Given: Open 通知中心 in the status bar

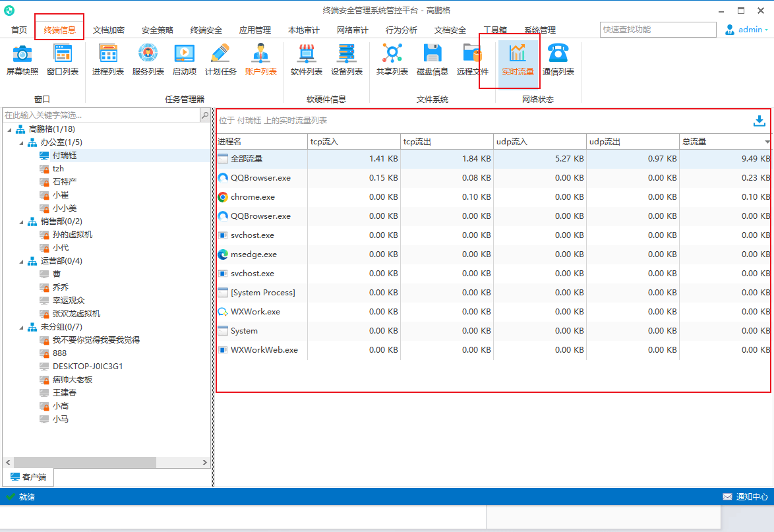Looking at the screenshot, I should point(745,496).
